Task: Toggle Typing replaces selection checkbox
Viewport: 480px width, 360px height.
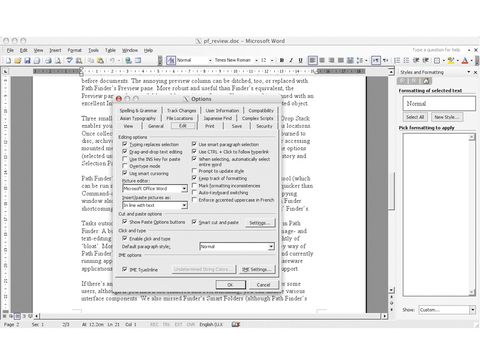Action: [x=125, y=144]
